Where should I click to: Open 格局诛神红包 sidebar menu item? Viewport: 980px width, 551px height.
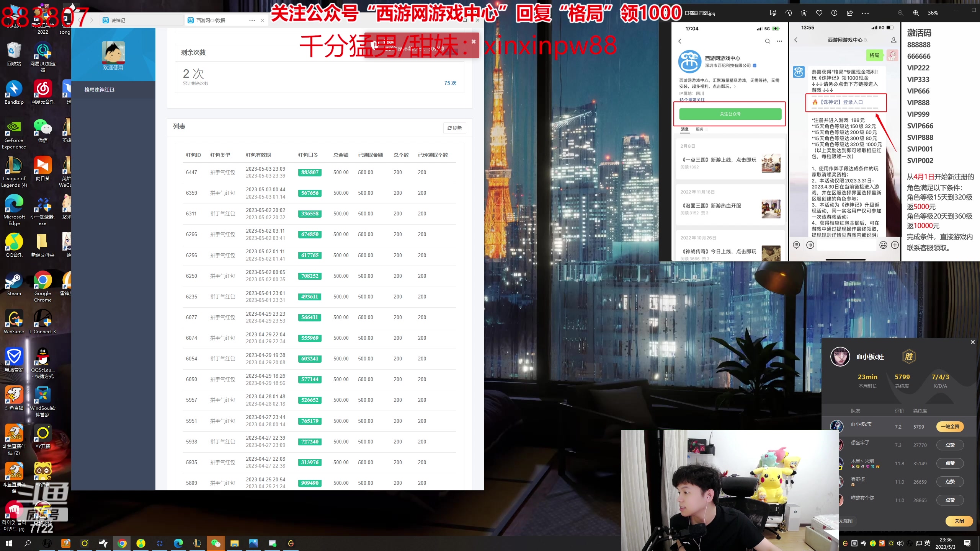[100, 90]
